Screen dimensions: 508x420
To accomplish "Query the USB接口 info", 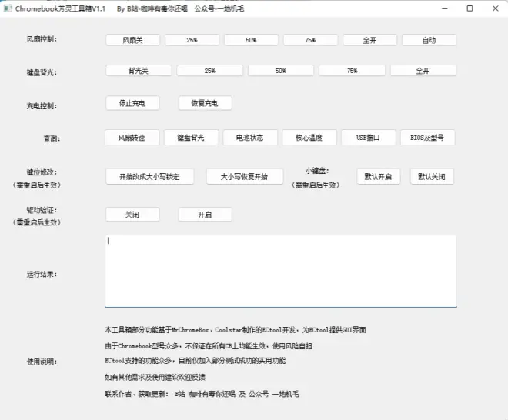I will (x=369, y=138).
